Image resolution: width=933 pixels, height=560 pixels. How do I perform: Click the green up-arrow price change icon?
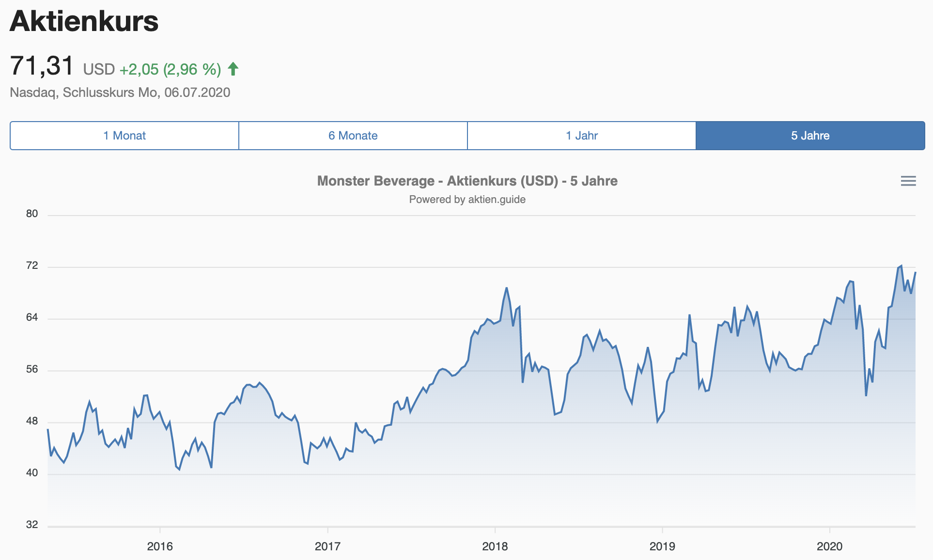(x=233, y=69)
